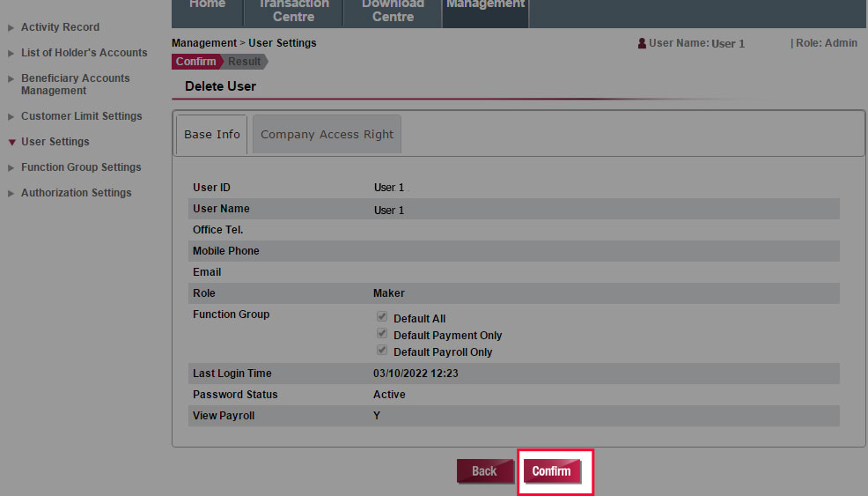Open Activity Record in sidebar
868x496 pixels.
61,27
